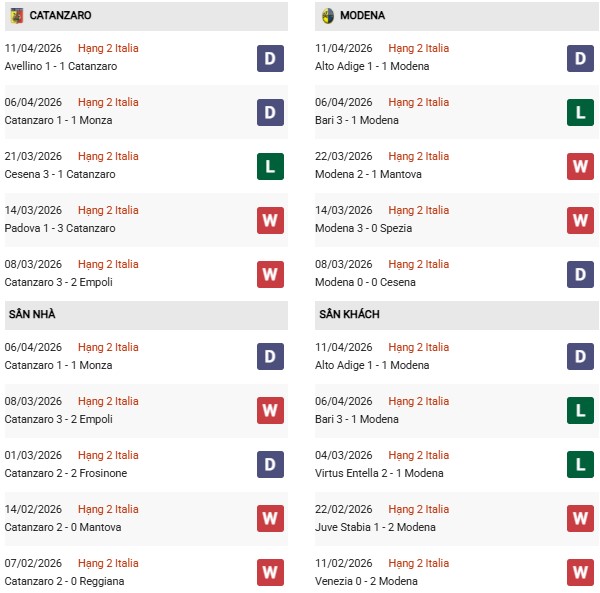This screenshot has height=593, width=600.
Task: Click L badge for Virtus Entella match
Action: tap(580, 465)
